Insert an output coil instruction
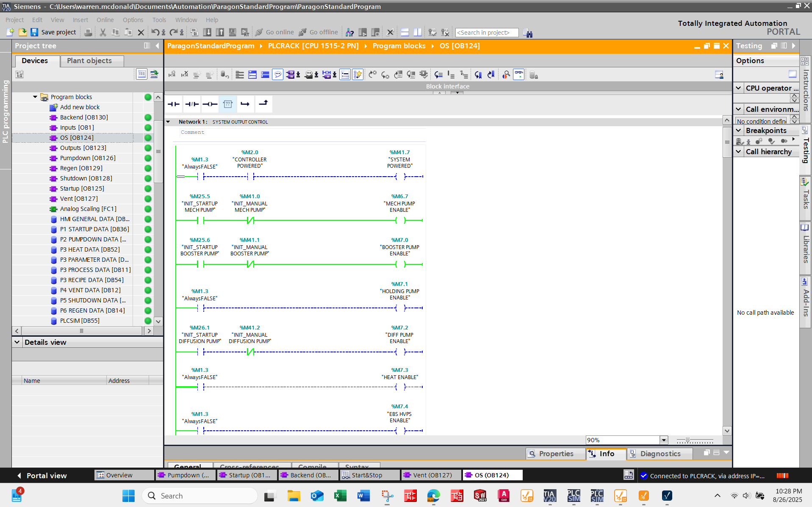This screenshot has width=812, height=507. 210,104
